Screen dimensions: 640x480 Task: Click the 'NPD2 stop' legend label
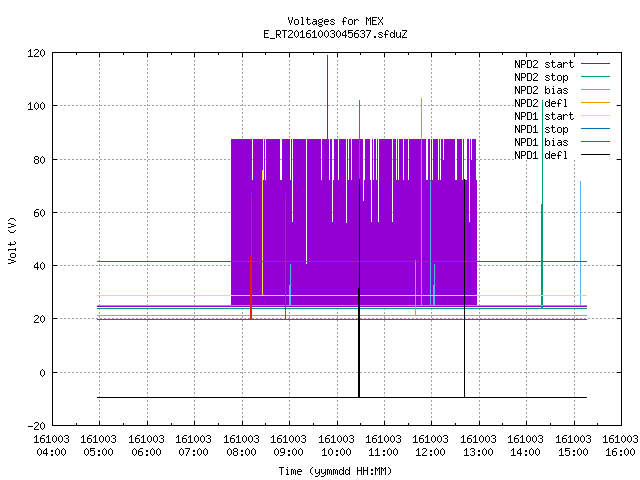coord(541,77)
